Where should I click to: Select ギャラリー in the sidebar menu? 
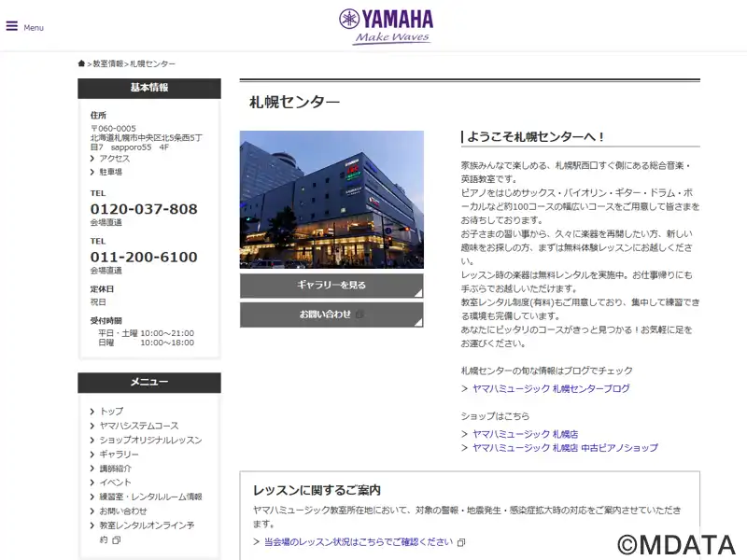tap(120, 454)
